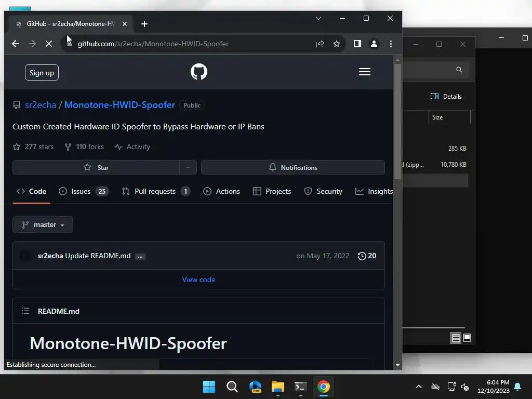View the 277 stars list
532x399 pixels.
click(x=33, y=147)
